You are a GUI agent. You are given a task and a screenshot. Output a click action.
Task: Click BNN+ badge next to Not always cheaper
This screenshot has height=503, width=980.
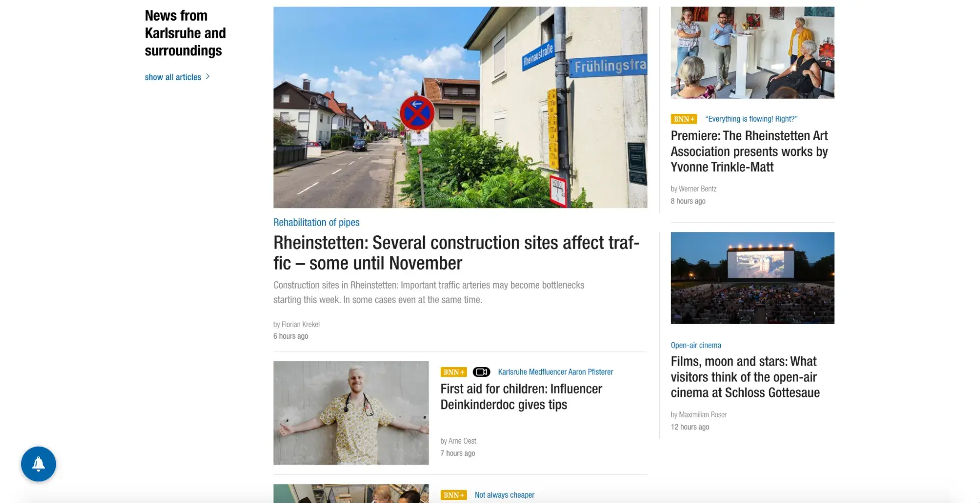point(453,495)
